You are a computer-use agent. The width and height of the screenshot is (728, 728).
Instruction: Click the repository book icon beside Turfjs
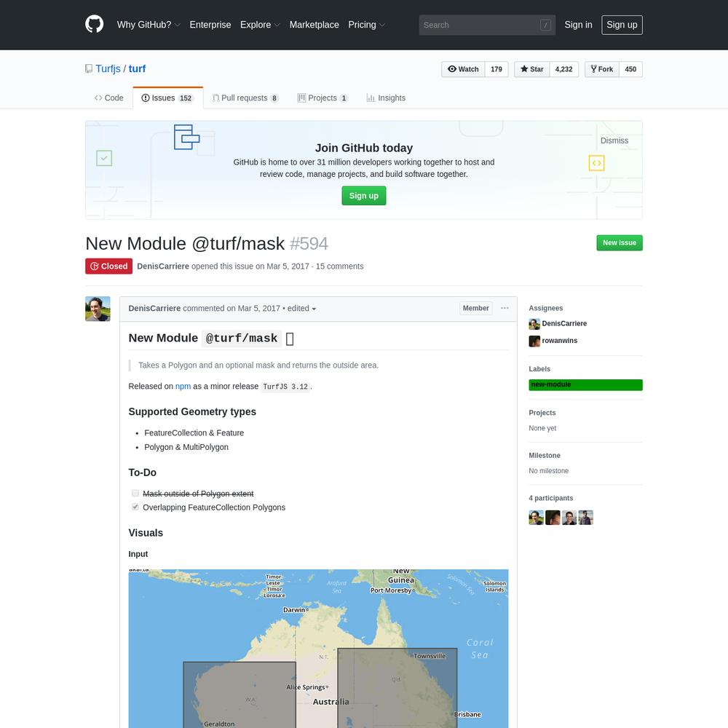(x=89, y=68)
